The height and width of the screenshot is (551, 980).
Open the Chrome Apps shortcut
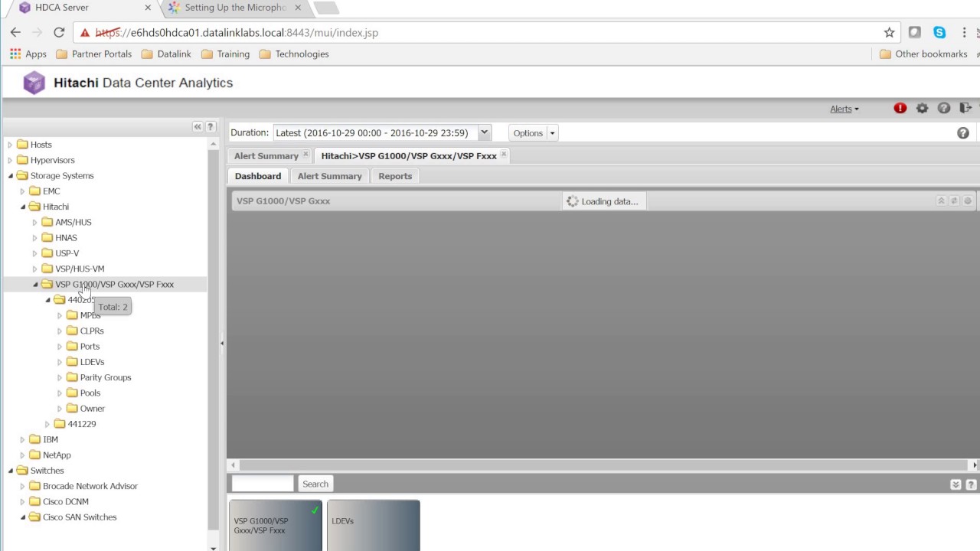pos(28,54)
